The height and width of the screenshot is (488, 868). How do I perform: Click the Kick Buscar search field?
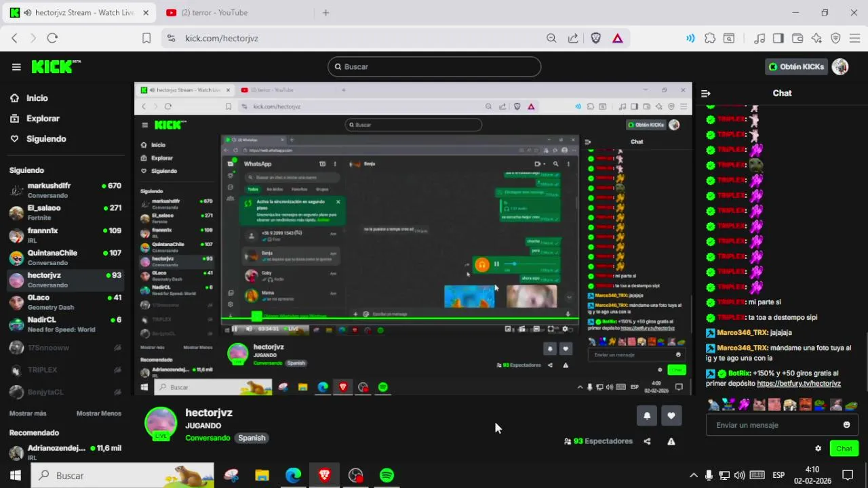[x=434, y=66]
